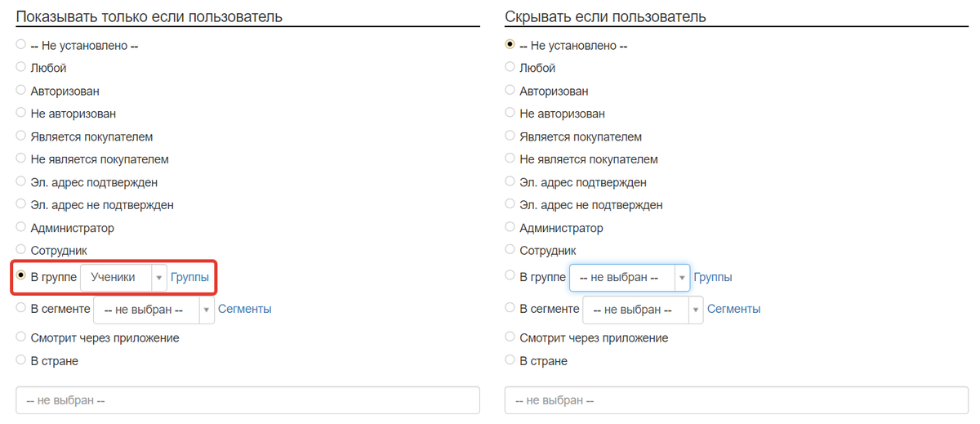
Task: Open group dropdown in the hide column
Action: [x=630, y=278]
